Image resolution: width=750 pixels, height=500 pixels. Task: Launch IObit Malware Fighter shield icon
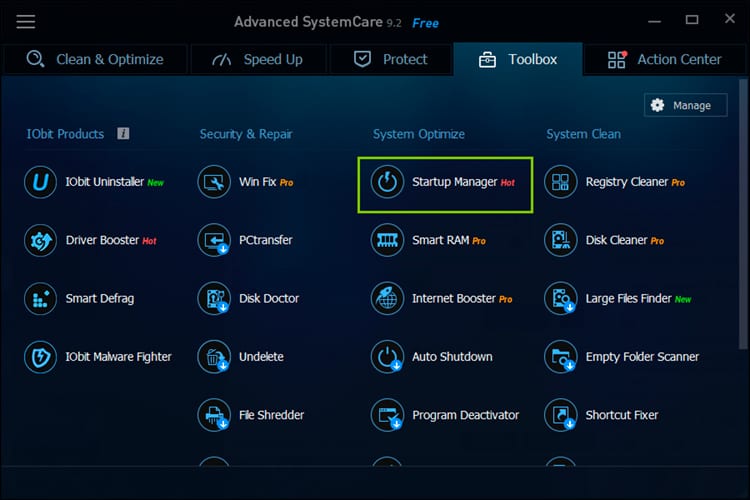coord(41,357)
